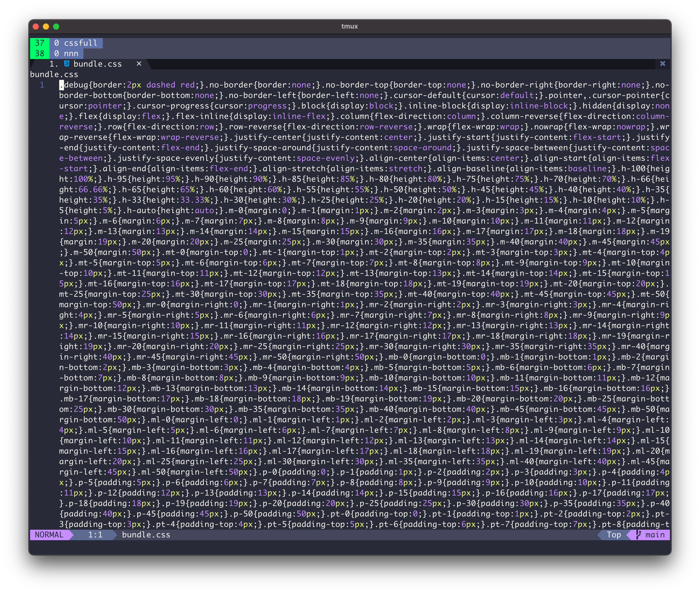Image resolution: width=700 pixels, height=593 pixels.
Task: Click the bundle.css winbar label above code
Action: [x=54, y=74]
